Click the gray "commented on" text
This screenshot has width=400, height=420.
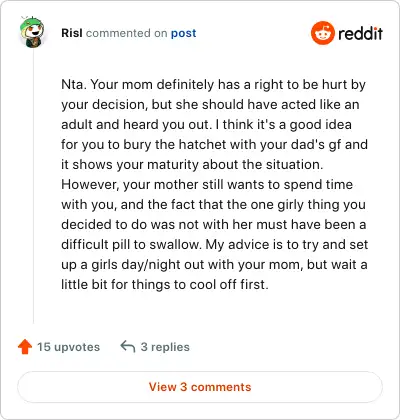click(127, 33)
